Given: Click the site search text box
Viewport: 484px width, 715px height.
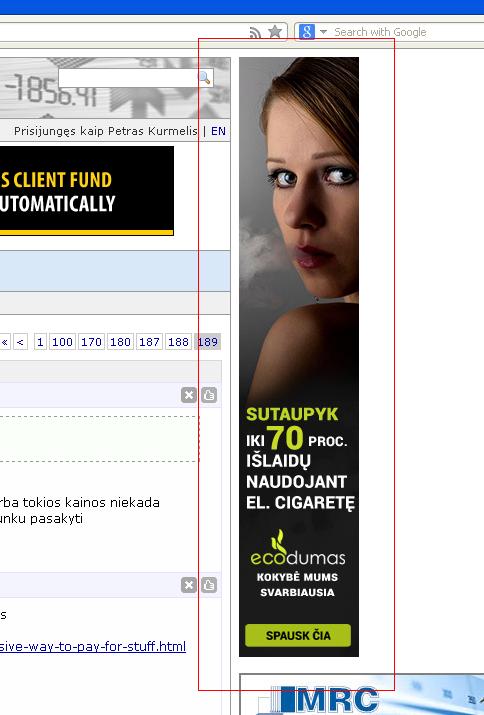Looking at the screenshot, I should pyautogui.click(x=130, y=78).
